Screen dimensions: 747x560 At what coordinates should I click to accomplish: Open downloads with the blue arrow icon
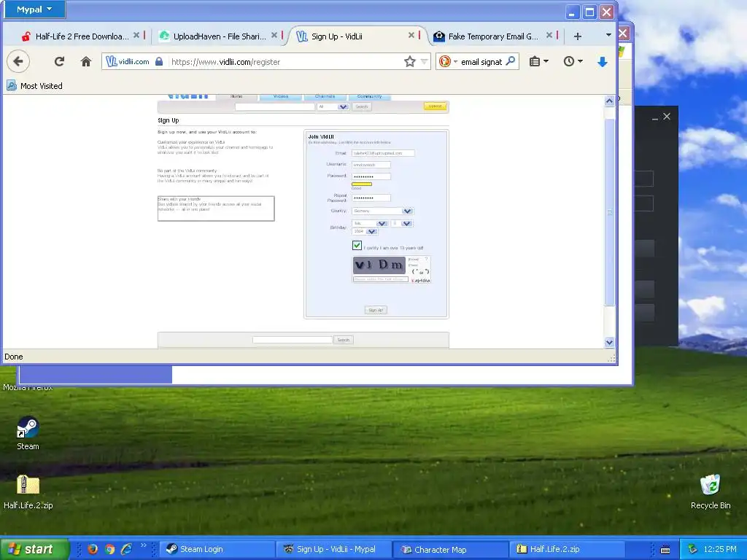[602, 62]
